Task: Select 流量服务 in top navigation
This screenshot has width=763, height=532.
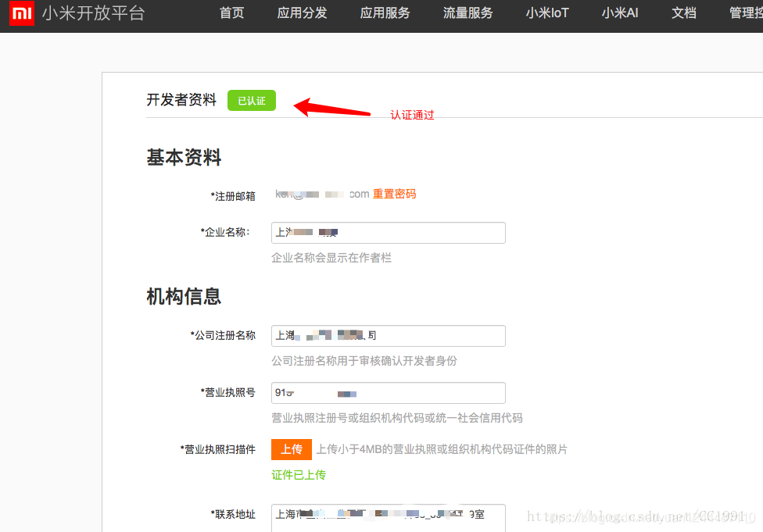Action: point(467,13)
